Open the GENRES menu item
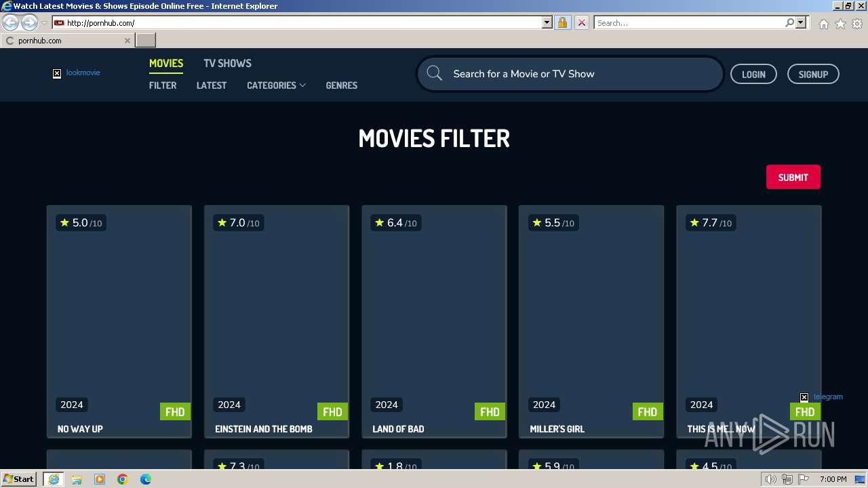This screenshot has width=868, height=488. (x=341, y=85)
